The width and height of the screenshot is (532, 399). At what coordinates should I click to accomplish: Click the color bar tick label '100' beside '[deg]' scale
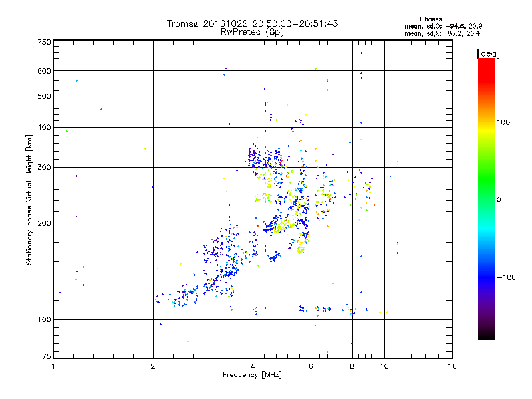pyautogui.click(x=503, y=122)
